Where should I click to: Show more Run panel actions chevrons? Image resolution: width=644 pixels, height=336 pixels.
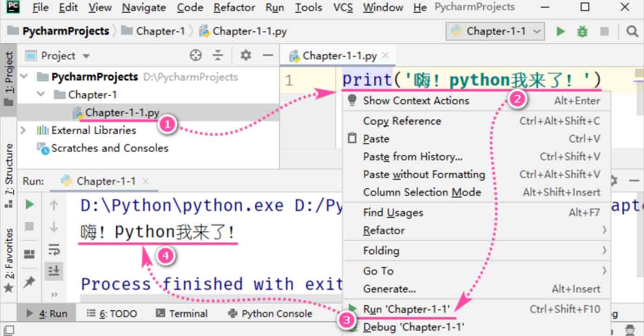[54, 294]
